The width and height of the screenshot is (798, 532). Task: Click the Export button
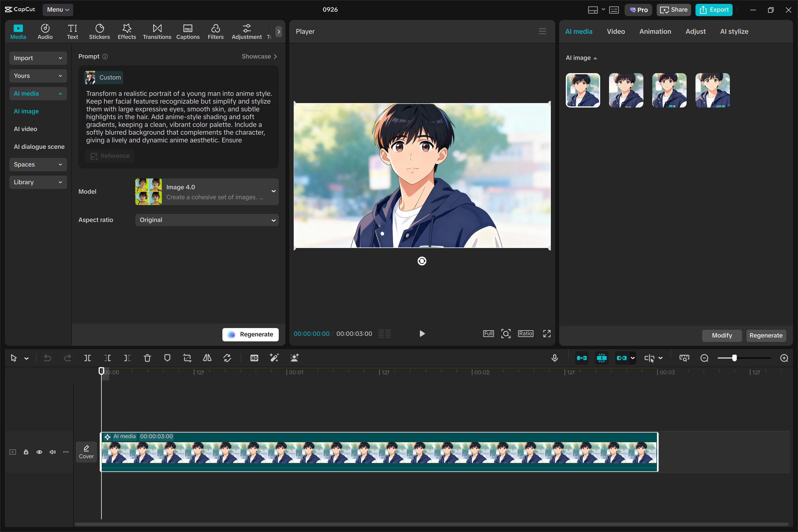pos(713,10)
